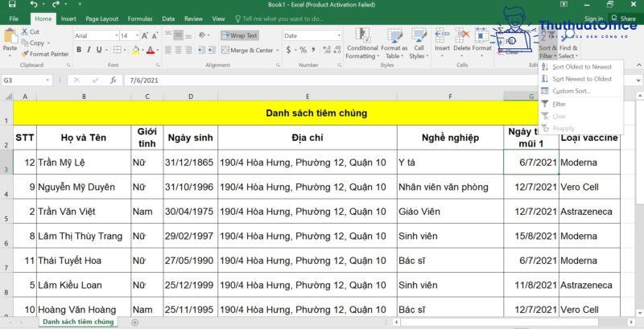Image resolution: width=644 pixels, height=329 pixels.
Task: Redo the last undone action
Action: [x=56, y=5]
